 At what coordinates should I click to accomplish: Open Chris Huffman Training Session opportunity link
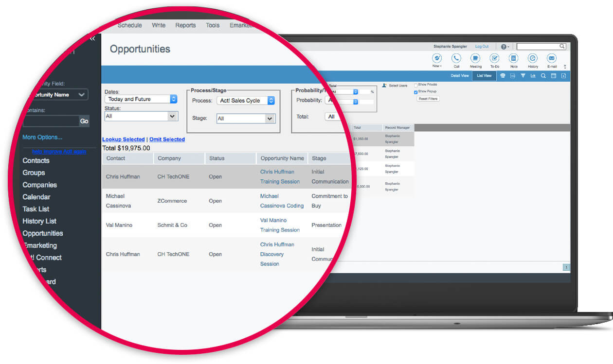[280, 176]
